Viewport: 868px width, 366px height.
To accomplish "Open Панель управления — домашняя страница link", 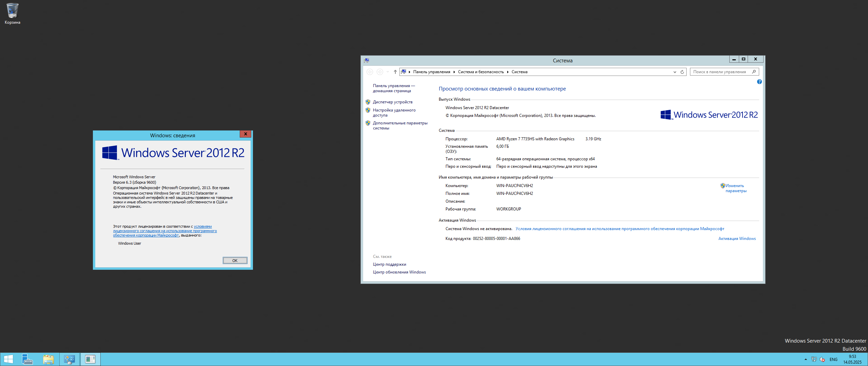I will (394, 88).
